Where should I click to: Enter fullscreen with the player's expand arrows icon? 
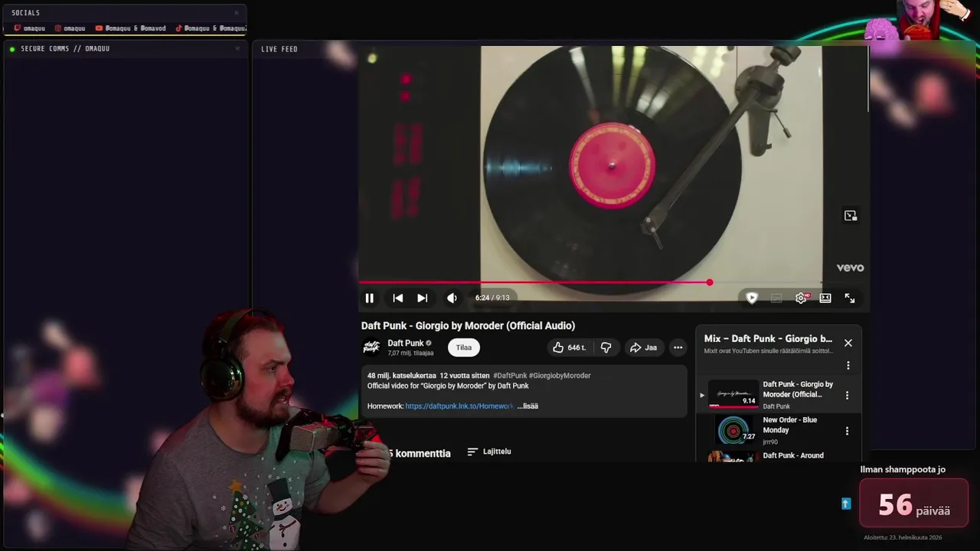click(x=850, y=298)
